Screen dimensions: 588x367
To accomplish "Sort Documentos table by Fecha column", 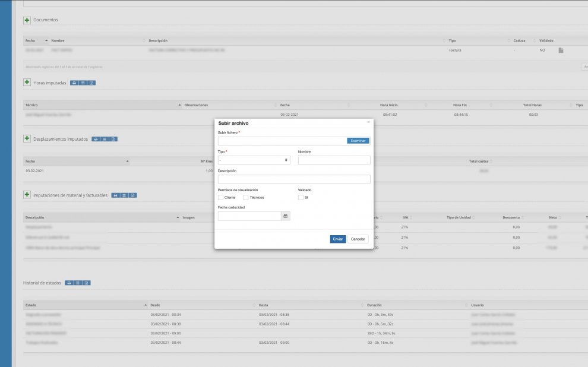I will 30,40.
